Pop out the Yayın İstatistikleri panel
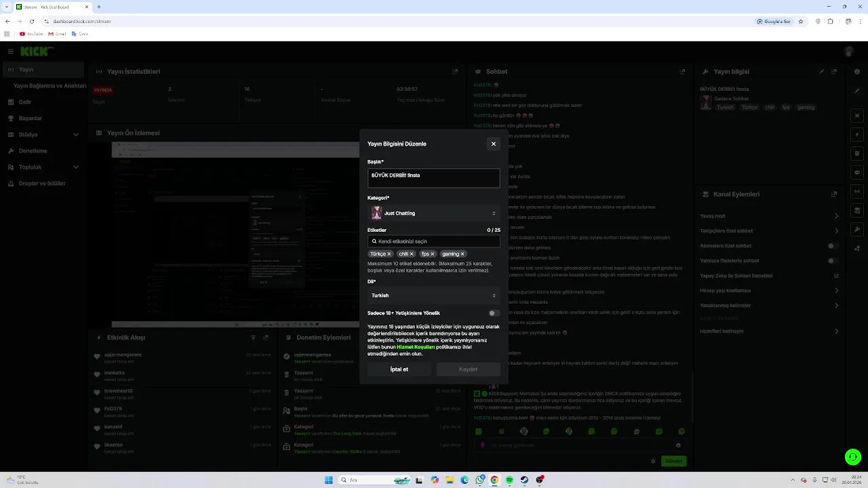 [x=456, y=71]
